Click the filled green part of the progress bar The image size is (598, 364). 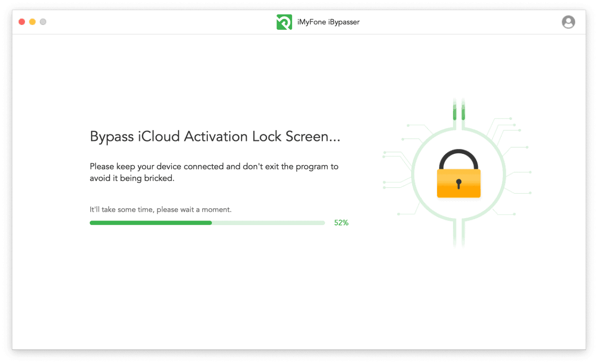[150, 223]
